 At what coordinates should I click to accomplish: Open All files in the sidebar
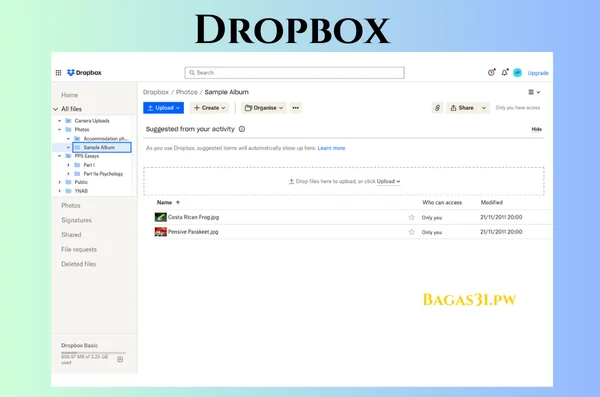point(72,109)
